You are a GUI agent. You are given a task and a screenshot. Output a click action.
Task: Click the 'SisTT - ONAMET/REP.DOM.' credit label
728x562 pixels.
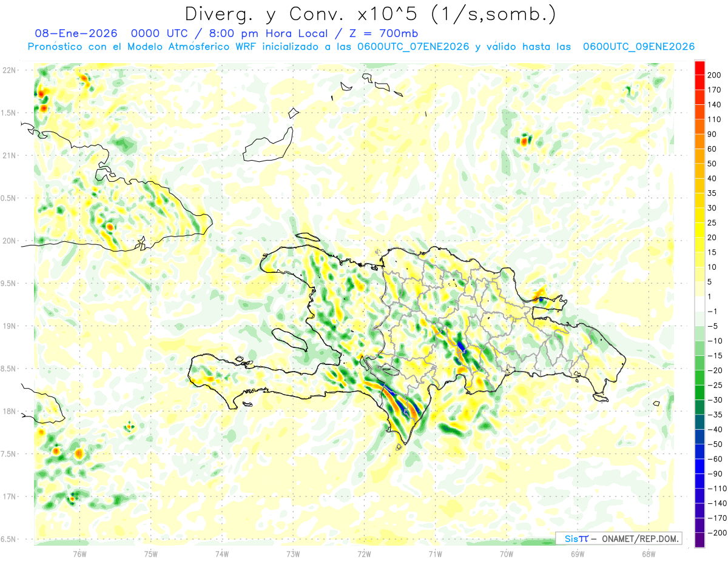[618, 538]
